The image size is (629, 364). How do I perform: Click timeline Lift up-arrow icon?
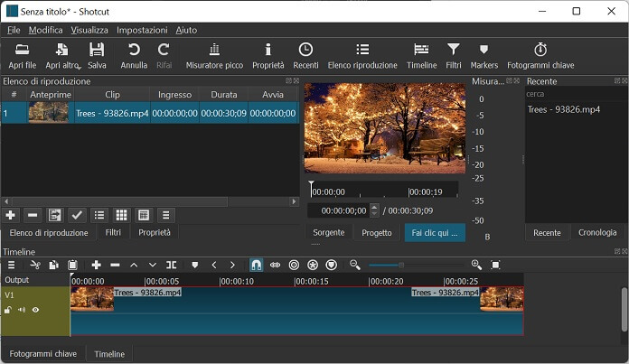(x=134, y=265)
